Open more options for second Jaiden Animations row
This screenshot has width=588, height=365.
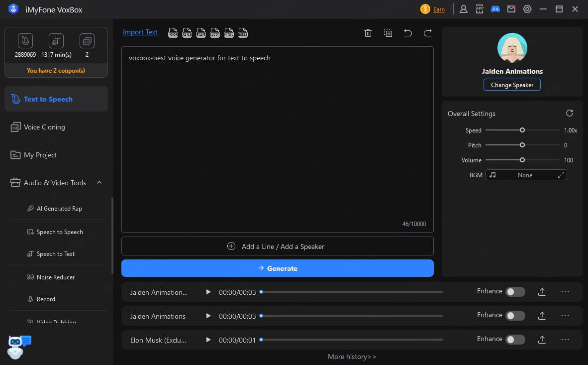point(565,316)
